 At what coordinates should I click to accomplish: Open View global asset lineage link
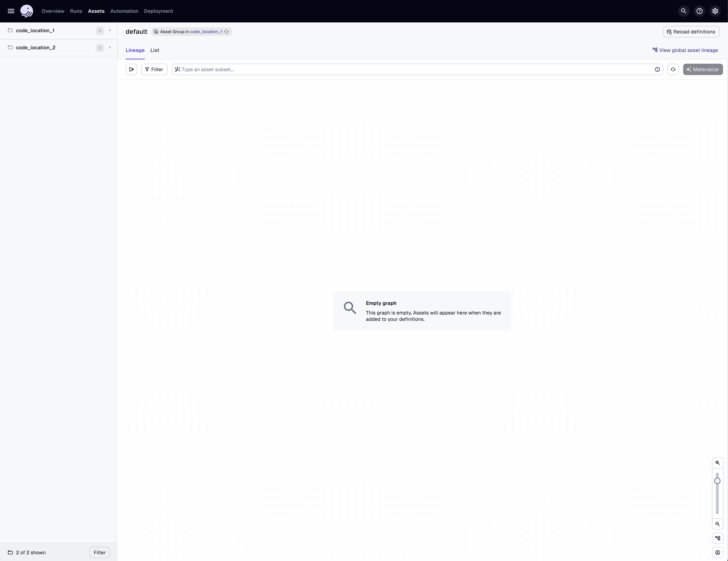pos(685,50)
